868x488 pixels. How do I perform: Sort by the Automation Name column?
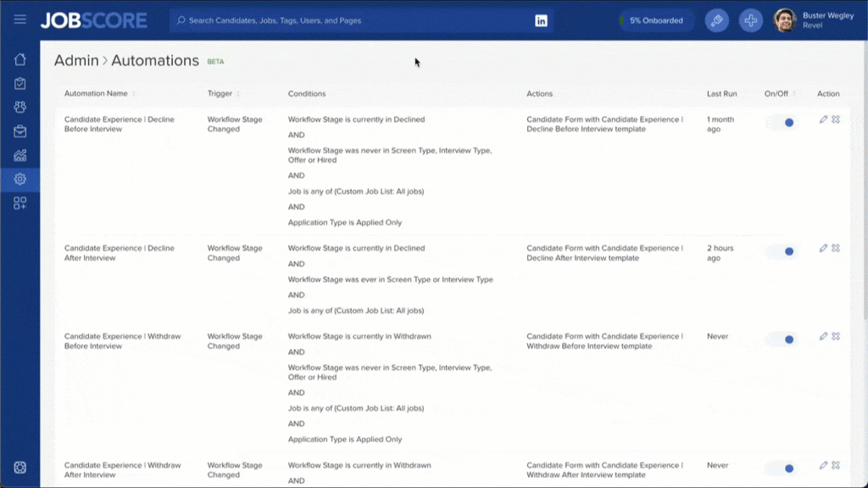tap(97, 94)
